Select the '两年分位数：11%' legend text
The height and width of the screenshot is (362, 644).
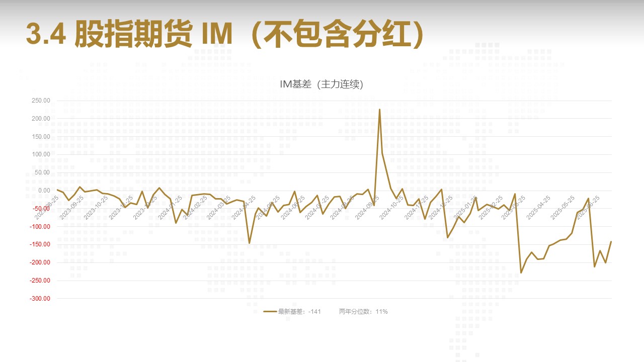coord(363,312)
